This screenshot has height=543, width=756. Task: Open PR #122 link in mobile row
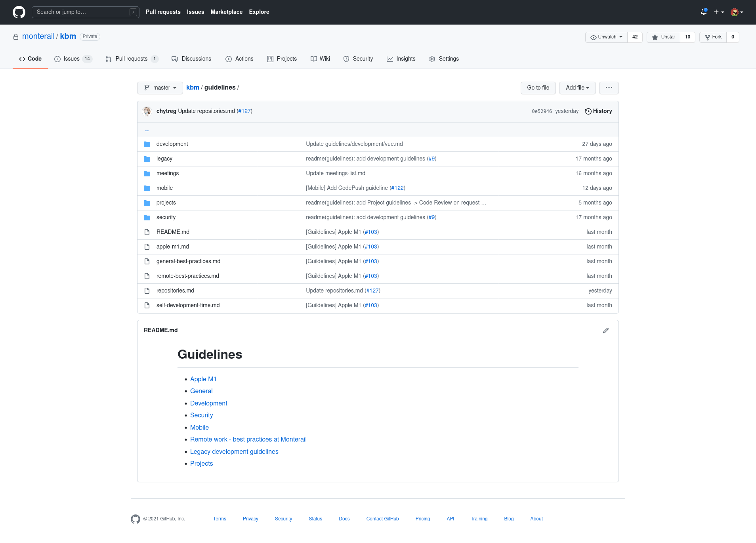pyautogui.click(x=397, y=188)
